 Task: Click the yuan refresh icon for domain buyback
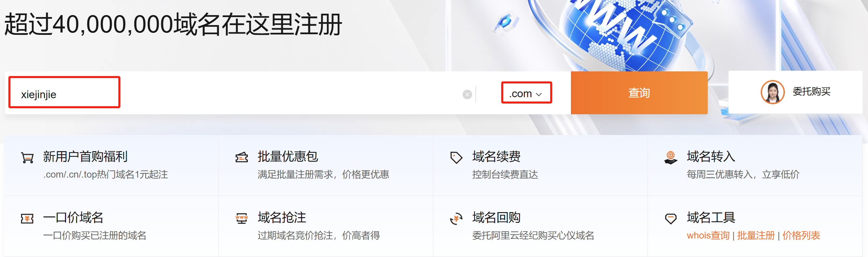[x=456, y=218]
